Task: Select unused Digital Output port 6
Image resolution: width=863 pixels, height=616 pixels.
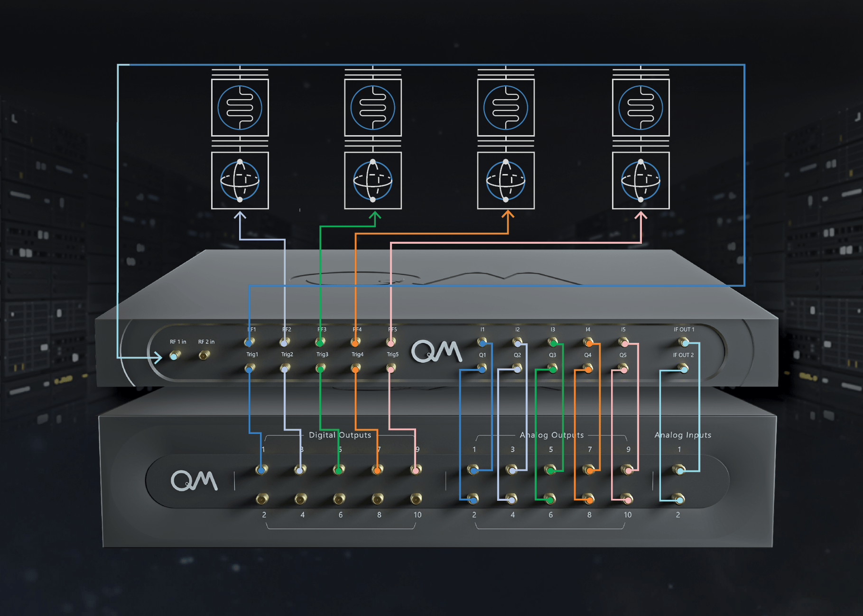Action: (339, 498)
